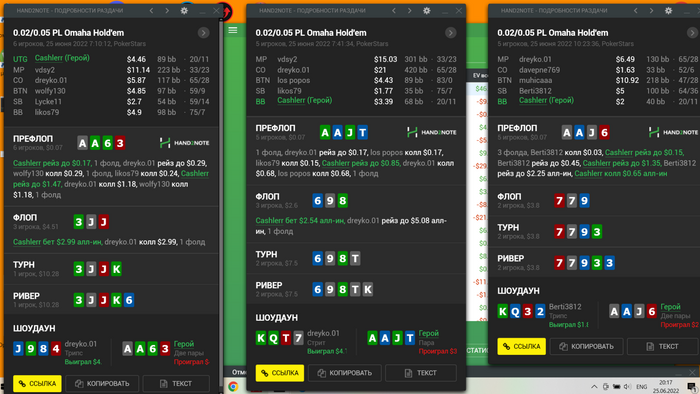Expand round arrow beside middle window title
The width and height of the screenshot is (700, 394).
click(450, 33)
